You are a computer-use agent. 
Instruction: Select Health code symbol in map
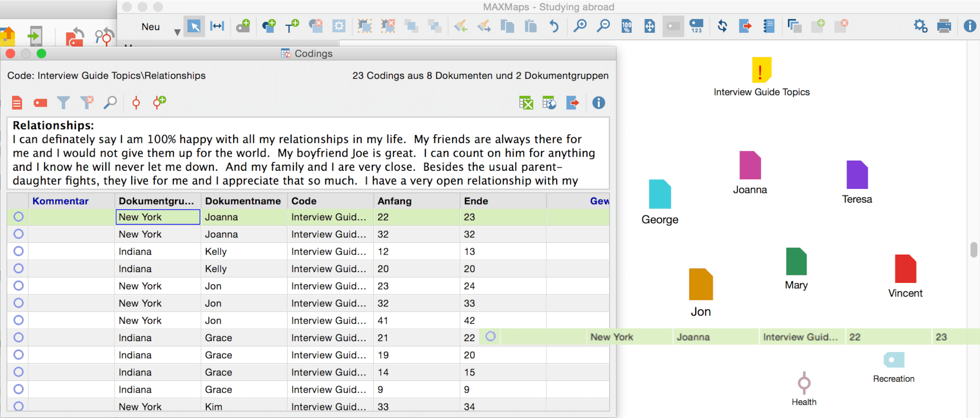804,383
